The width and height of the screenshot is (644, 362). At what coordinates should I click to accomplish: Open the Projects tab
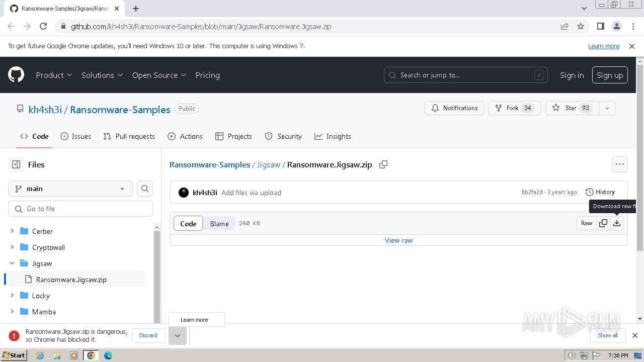tap(233, 136)
